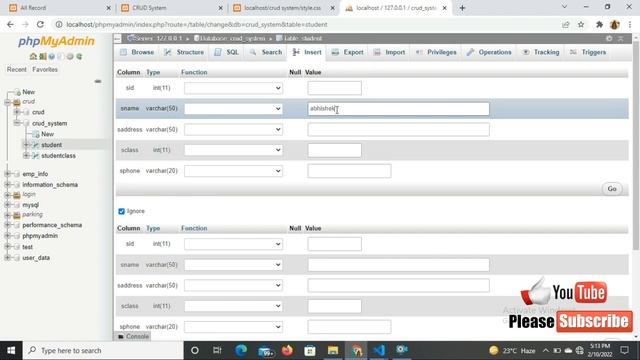Image resolution: width=640 pixels, height=360 pixels.
Task: Open the Export tab
Action: [x=348, y=52]
